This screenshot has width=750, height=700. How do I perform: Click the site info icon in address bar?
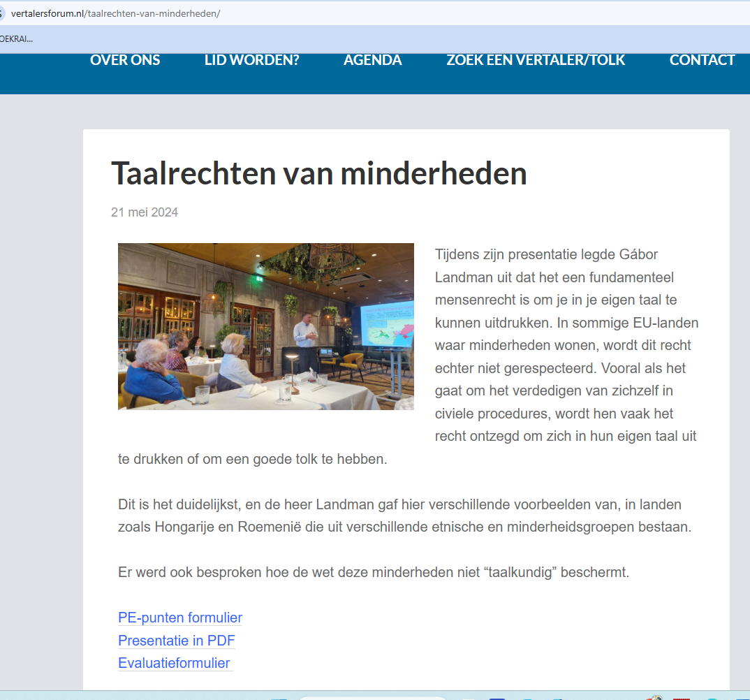click(x=2, y=13)
